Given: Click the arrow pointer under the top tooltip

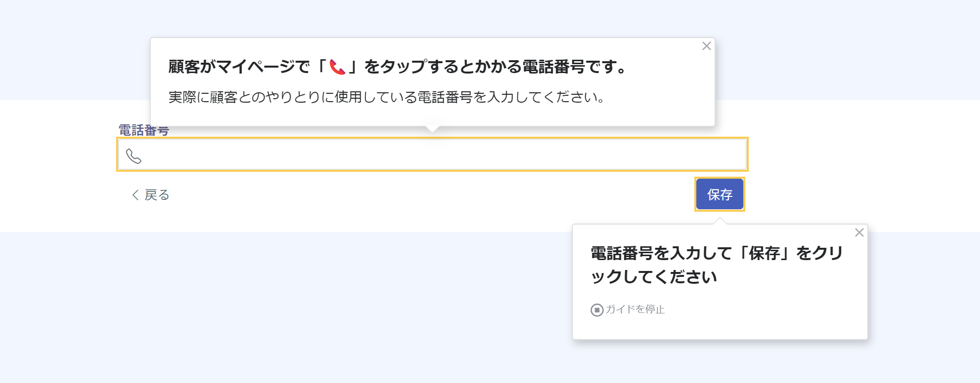Looking at the screenshot, I should click(x=432, y=129).
